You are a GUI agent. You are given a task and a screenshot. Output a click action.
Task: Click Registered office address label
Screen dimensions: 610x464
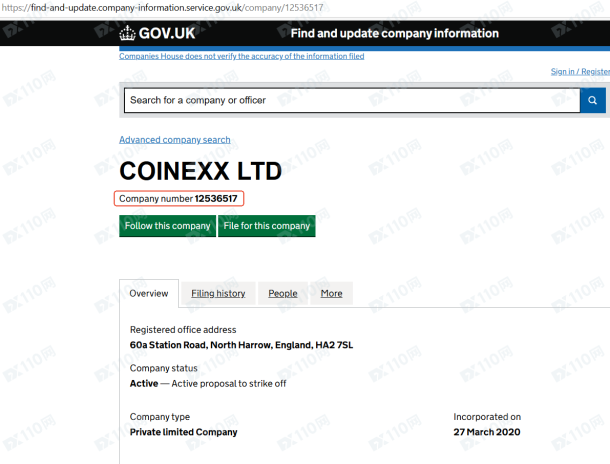click(183, 330)
